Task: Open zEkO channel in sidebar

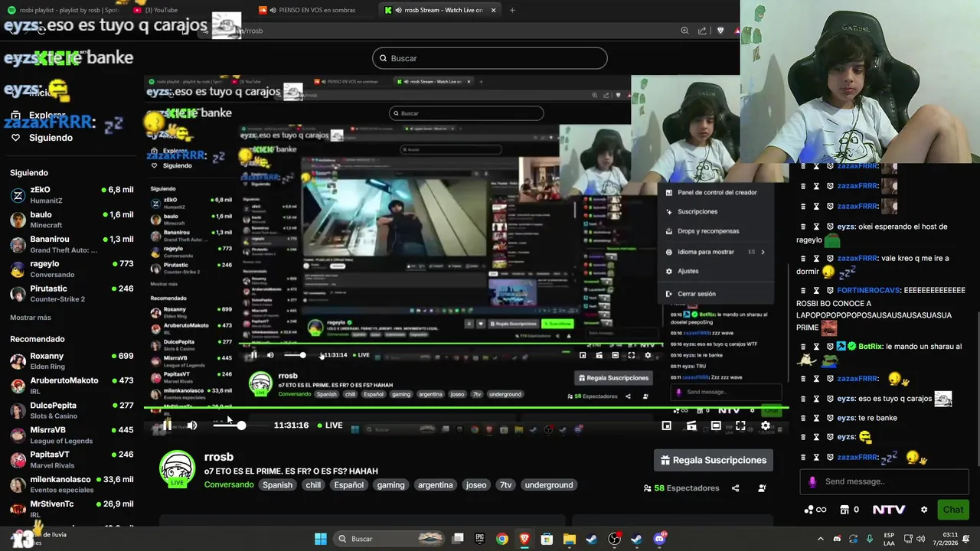Action: pos(72,194)
